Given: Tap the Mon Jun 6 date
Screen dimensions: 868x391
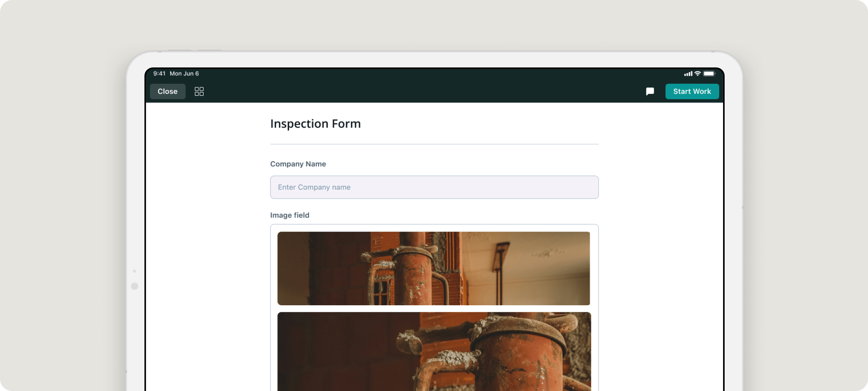Looking at the screenshot, I should tap(184, 73).
